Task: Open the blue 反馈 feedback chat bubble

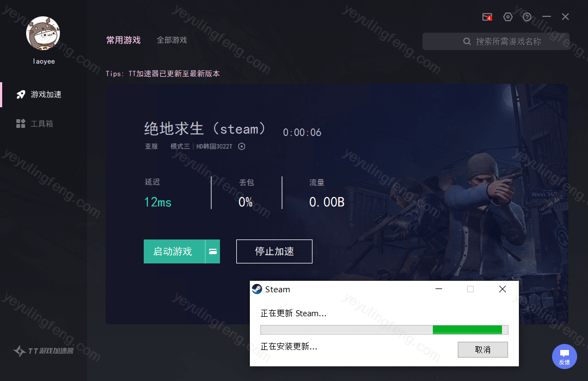Action: tap(565, 357)
